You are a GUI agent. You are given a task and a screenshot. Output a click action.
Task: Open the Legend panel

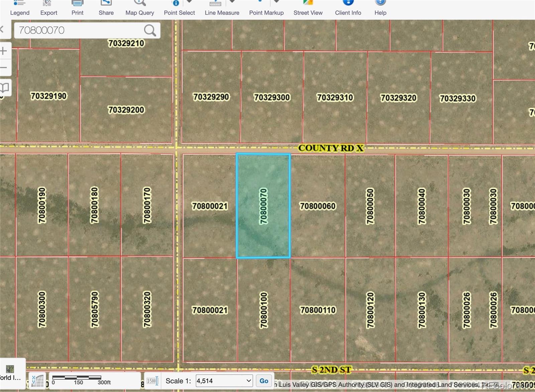(x=19, y=7)
